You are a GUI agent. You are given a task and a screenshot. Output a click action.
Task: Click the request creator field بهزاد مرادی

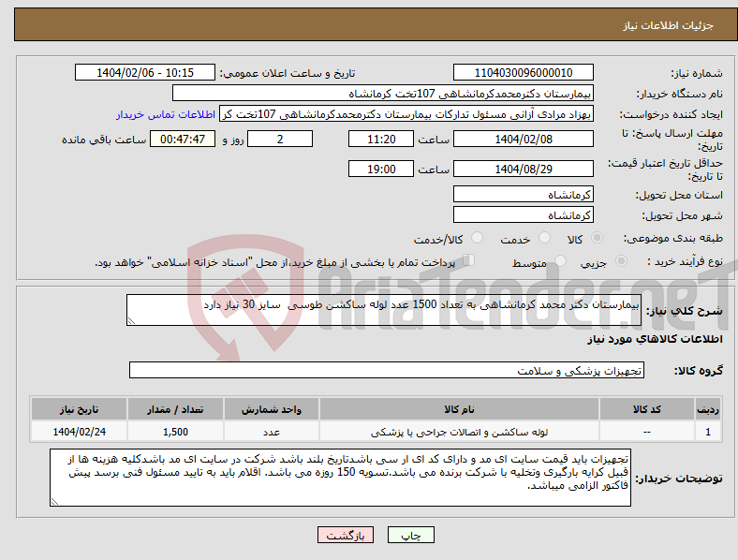[406, 114]
